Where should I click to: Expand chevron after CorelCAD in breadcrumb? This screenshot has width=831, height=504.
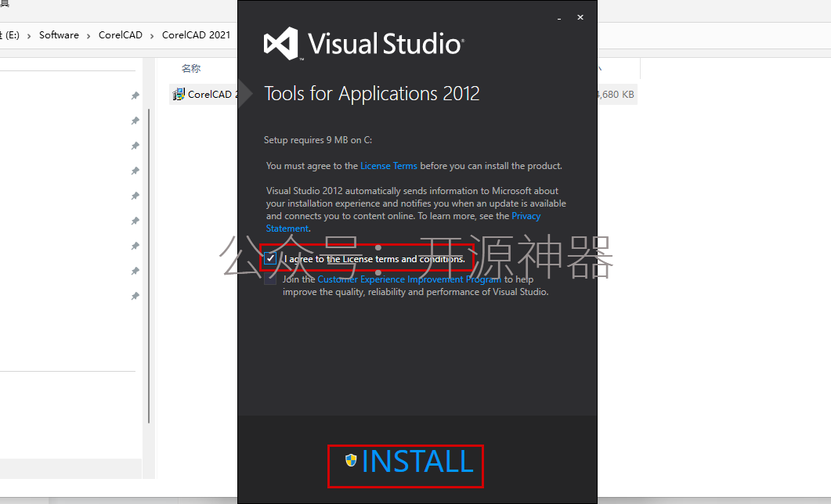pyautogui.click(x=152, y=35)
